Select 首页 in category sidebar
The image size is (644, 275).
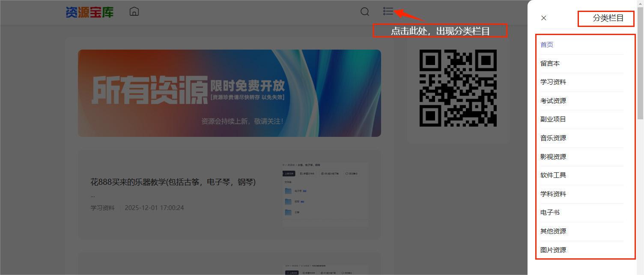point(547,45)
